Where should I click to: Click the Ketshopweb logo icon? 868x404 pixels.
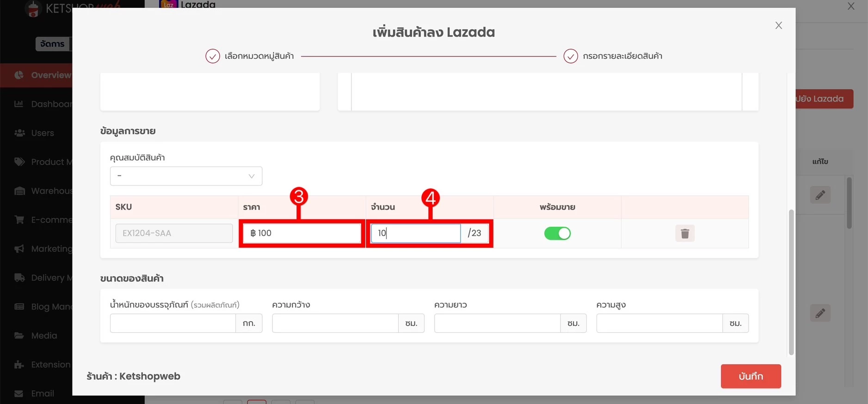[33, 8]
